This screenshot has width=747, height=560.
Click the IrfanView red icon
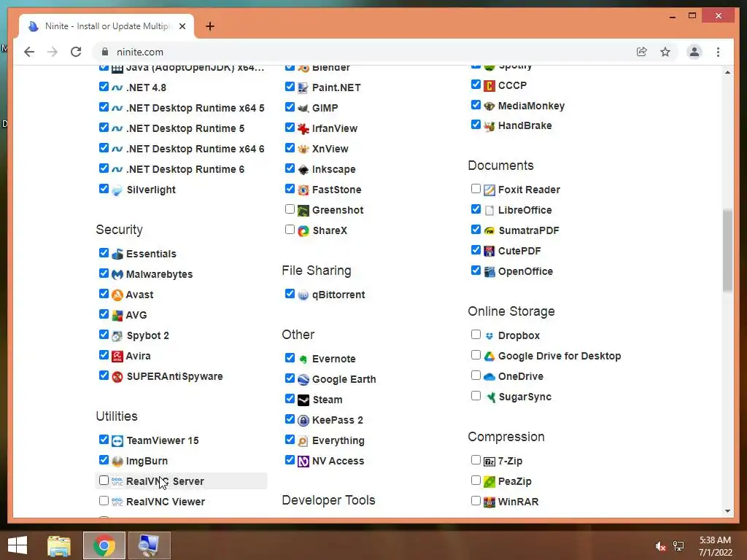303,129
